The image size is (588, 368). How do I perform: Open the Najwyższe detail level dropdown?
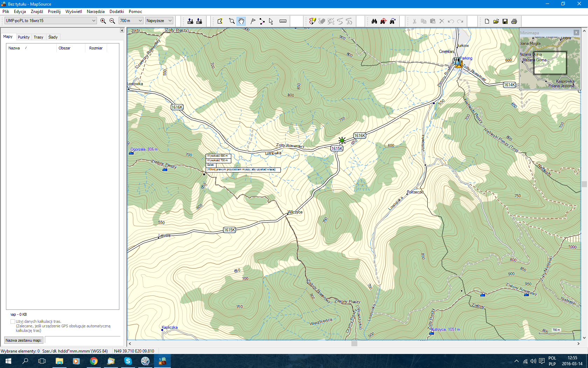tap(159, 21)
